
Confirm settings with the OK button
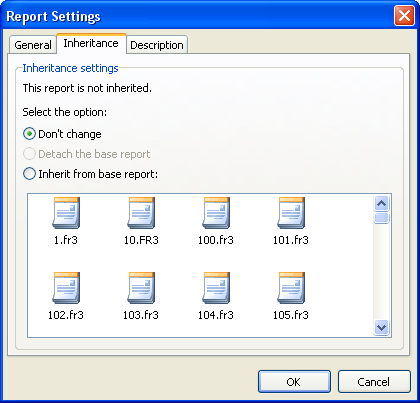294,382
